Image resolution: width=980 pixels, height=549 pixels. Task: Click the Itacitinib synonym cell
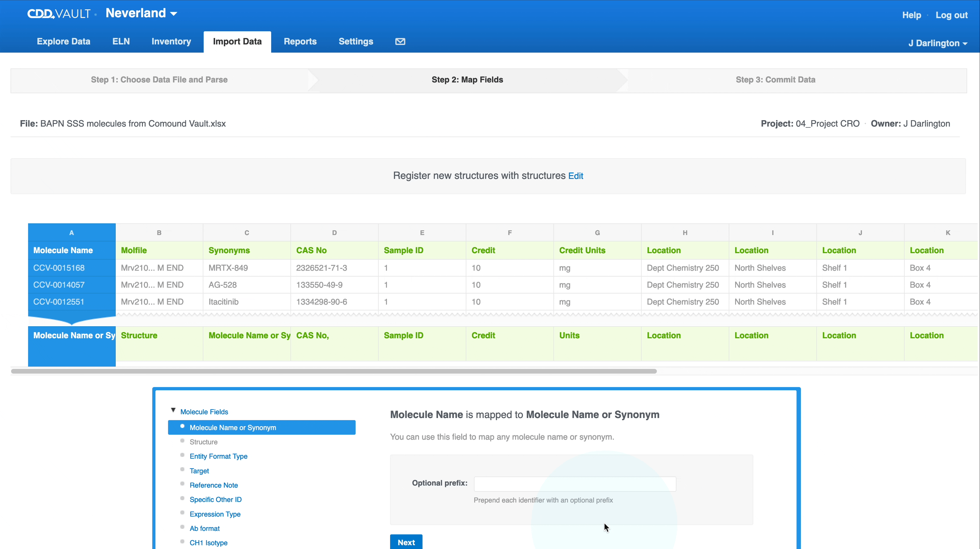pyautogui.click(x=247, y=302)
